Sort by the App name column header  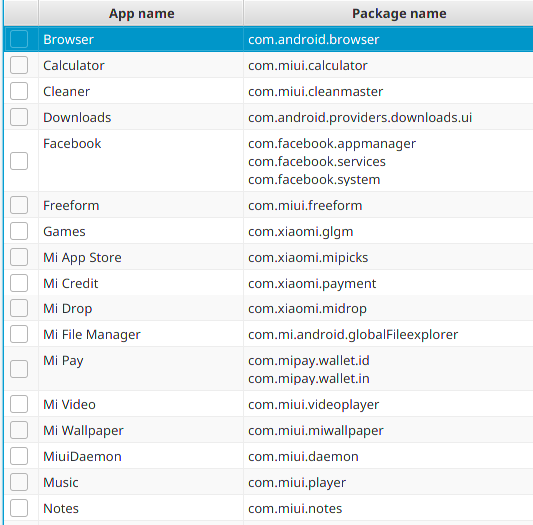[x=141, y=14]
